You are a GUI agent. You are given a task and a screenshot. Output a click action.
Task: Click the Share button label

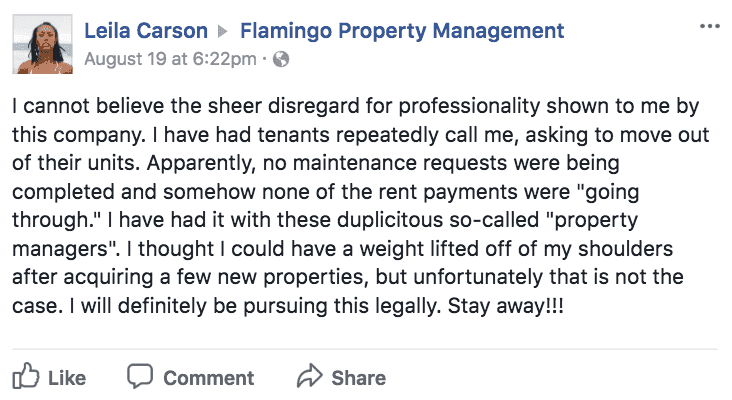tap(359, 378)
